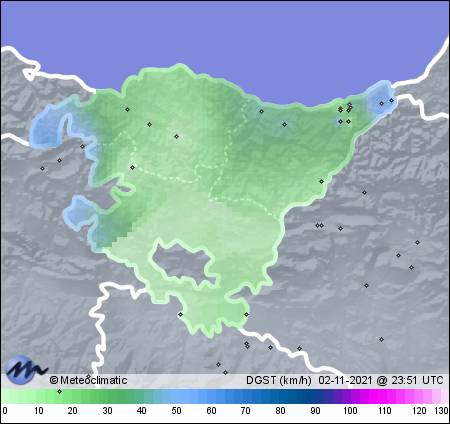
Task: Select marker at southwest corner of southern green tip
Action: 180,314
